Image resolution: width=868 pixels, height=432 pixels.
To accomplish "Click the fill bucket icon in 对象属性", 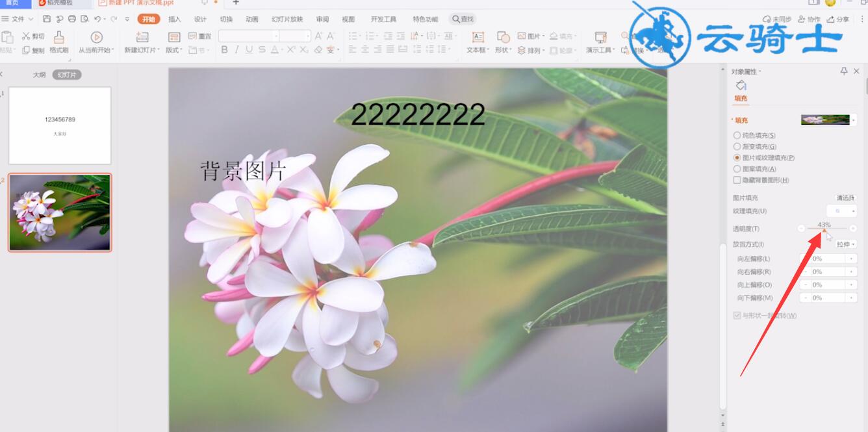I will pos(741,86).
